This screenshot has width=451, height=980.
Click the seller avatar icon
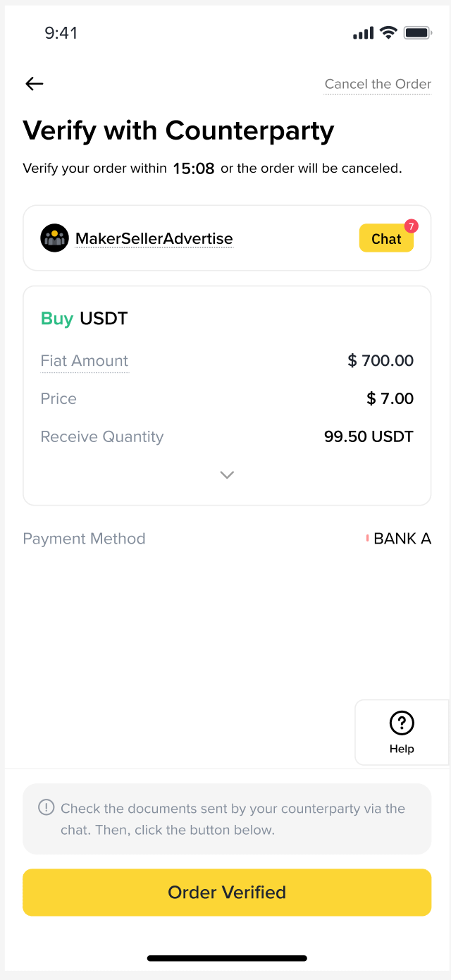coord(54,238)
